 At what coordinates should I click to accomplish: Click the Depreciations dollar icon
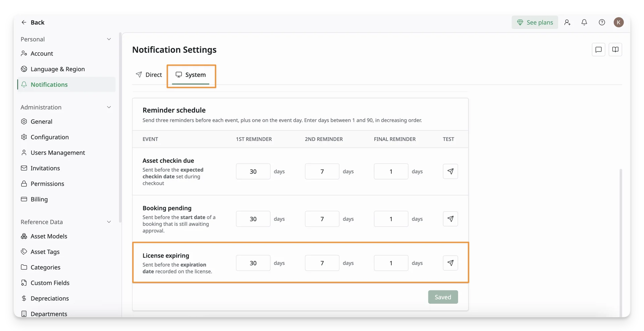point(24,298)
